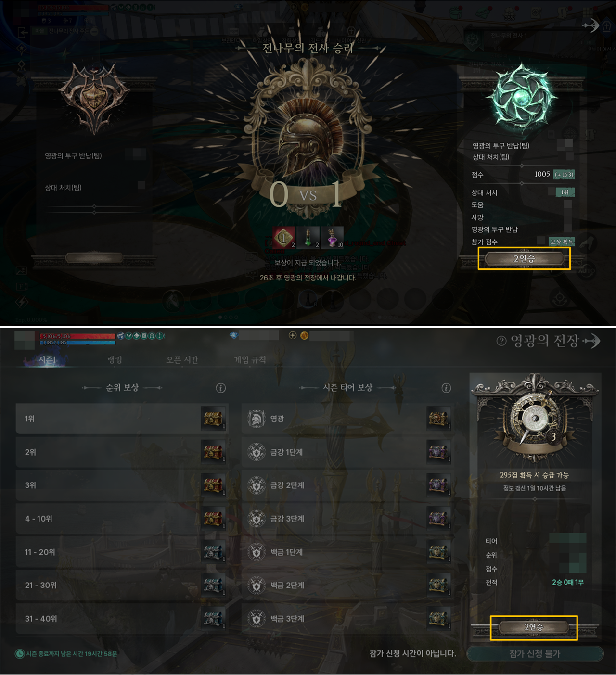
Task: Click the info icon beside 순위 보상
Action: point(221,388)
